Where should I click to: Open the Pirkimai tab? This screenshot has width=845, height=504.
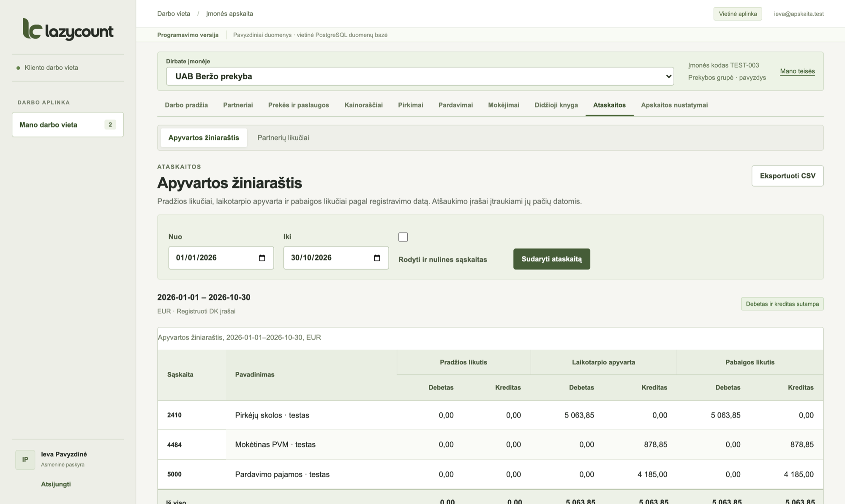tap(410, 105)
